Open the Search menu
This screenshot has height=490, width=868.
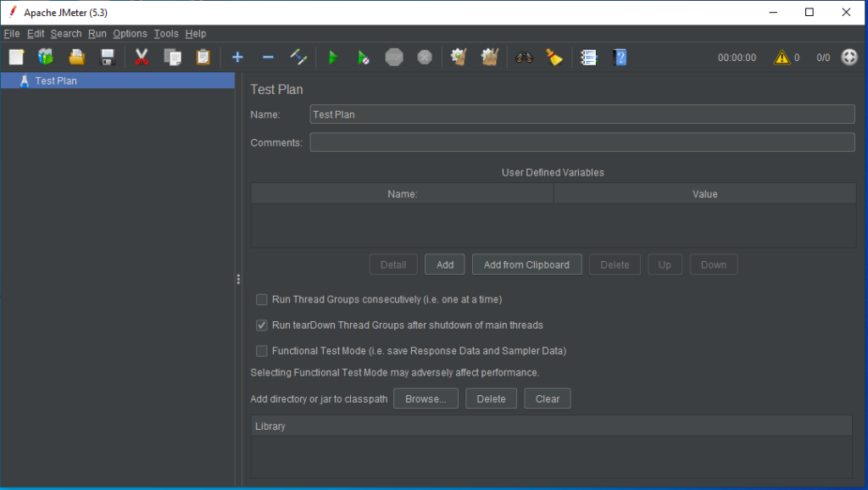pos(66,34)
